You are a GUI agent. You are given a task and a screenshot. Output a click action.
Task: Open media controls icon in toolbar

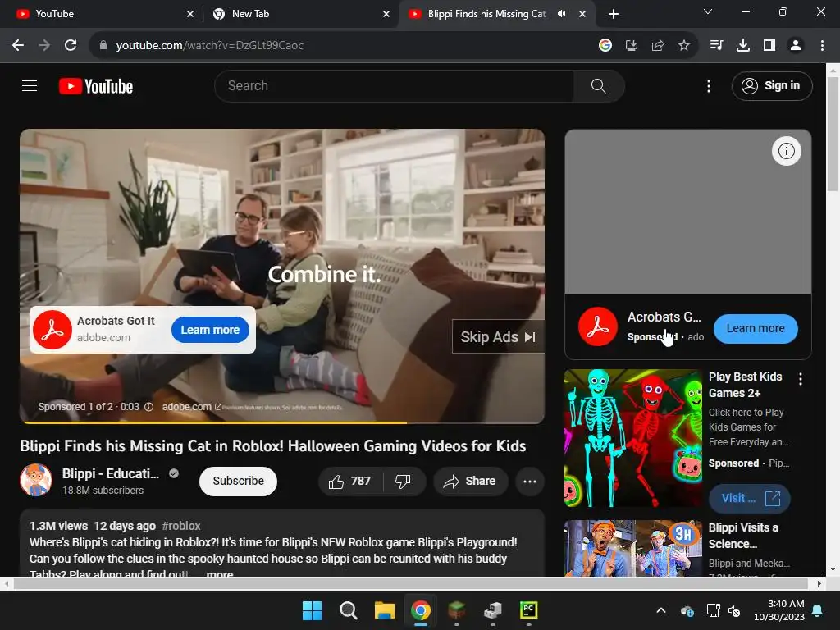pyautogui.click(x=716, y=46)
